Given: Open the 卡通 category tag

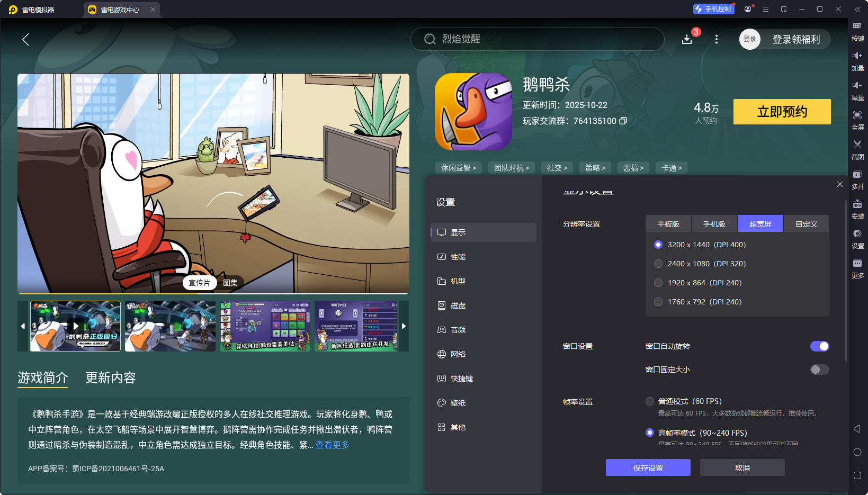Looking at the screenshot, I should (672, 168).
